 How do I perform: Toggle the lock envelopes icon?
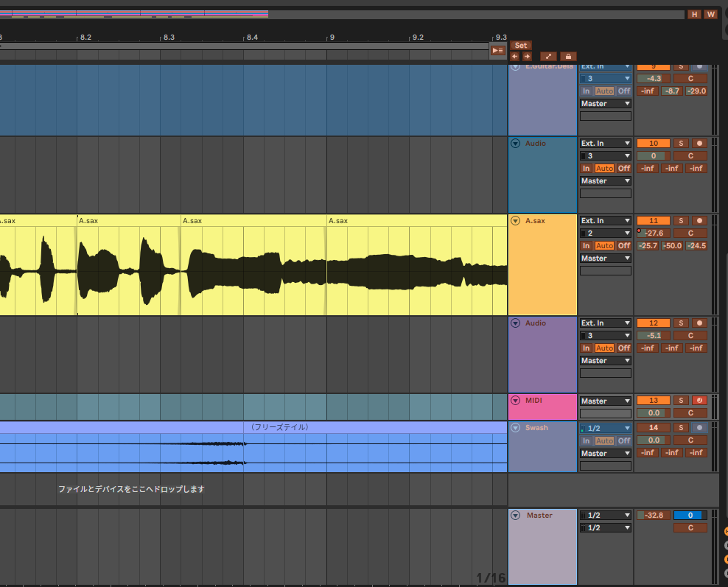567,56
